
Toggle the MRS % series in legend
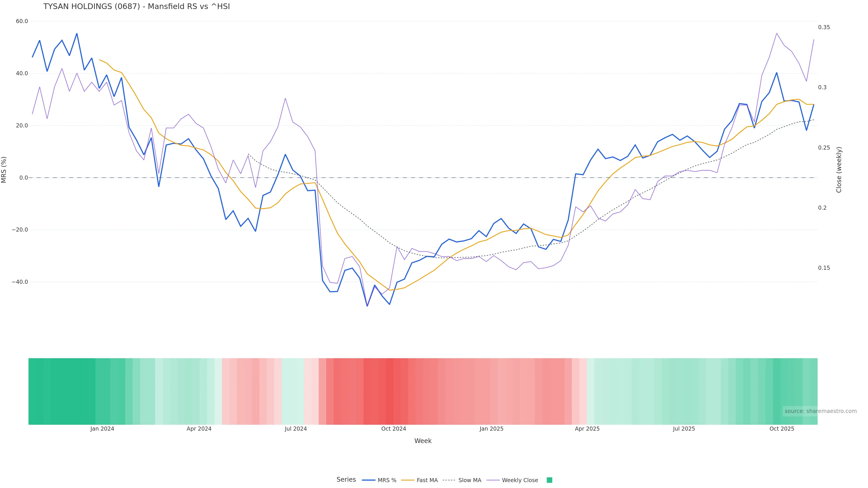point(387,480)
